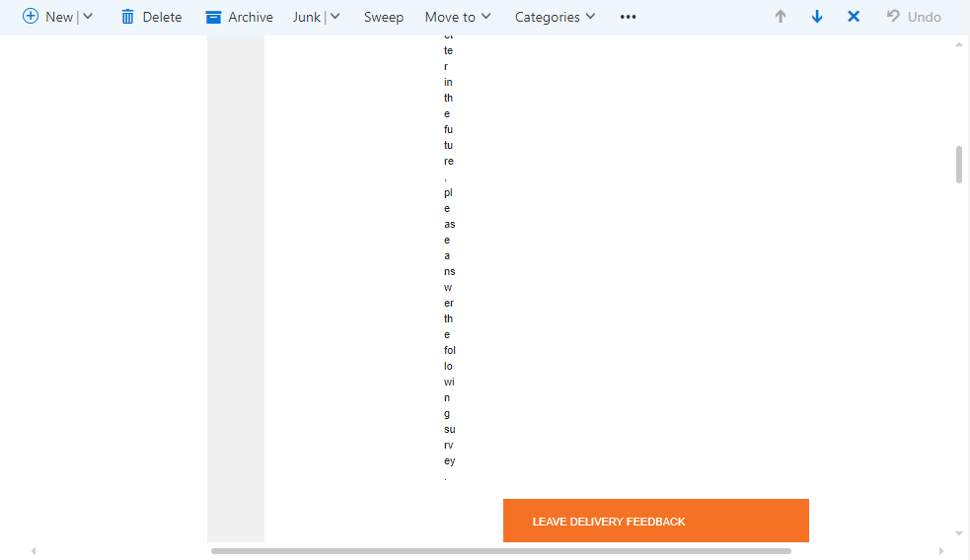Click the scroll-down arrow of vertical scrollbar
This screenshot has width=970, height=560.
click(958, 533)
